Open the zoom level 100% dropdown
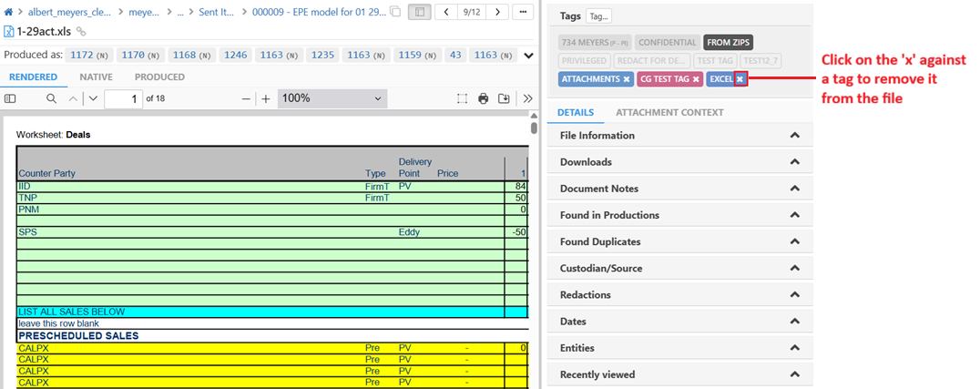The image size is (980, 389). click(332, 98)
